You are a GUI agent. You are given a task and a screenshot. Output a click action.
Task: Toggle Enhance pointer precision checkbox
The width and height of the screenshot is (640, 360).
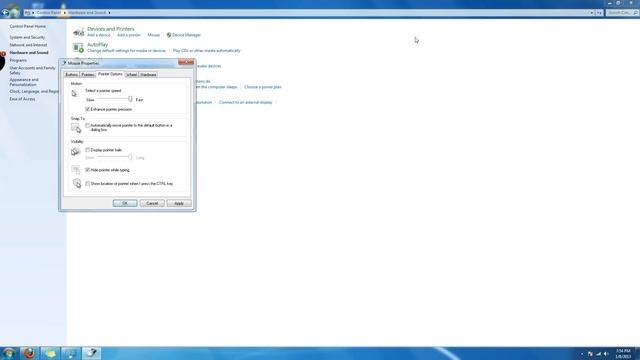(87, 109)
